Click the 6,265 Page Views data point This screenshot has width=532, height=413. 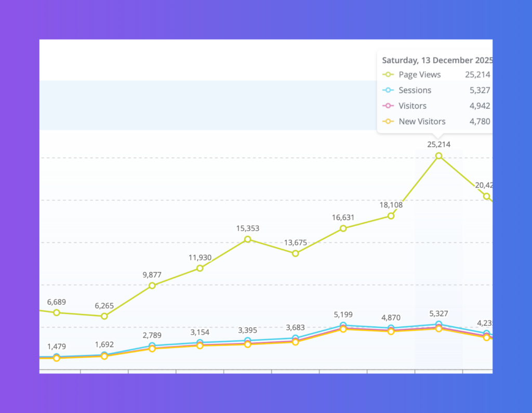click(x=104, y=316)
